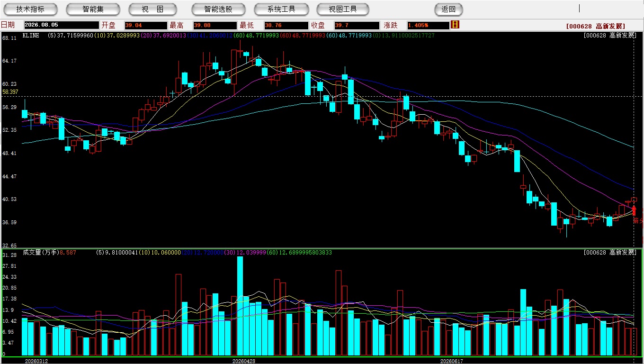Image resolution: width=644 pixels, height=364 pixels.
Task: Select the 最低 field showing 38.76
Action: point(286,25)
